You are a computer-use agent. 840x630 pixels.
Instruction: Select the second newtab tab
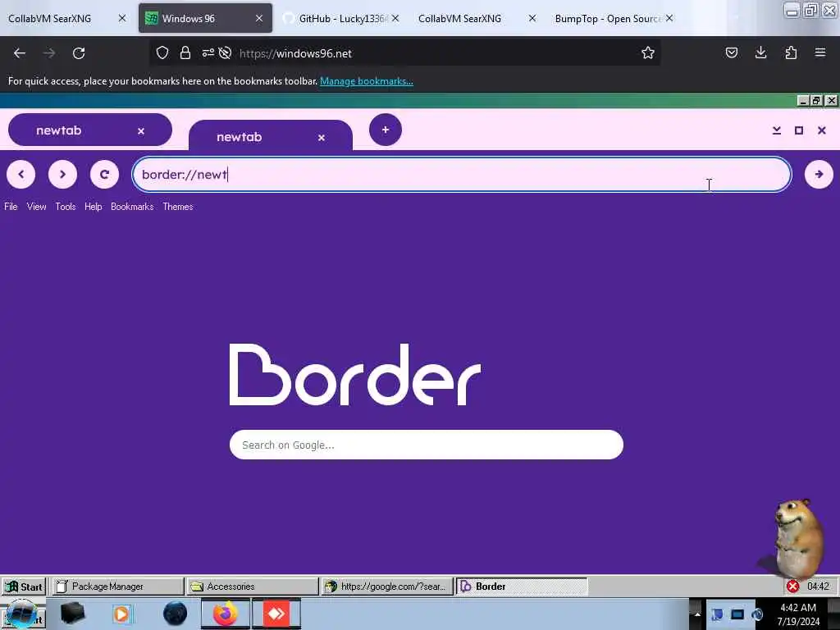pyautogui.click(x=271, y=135)
